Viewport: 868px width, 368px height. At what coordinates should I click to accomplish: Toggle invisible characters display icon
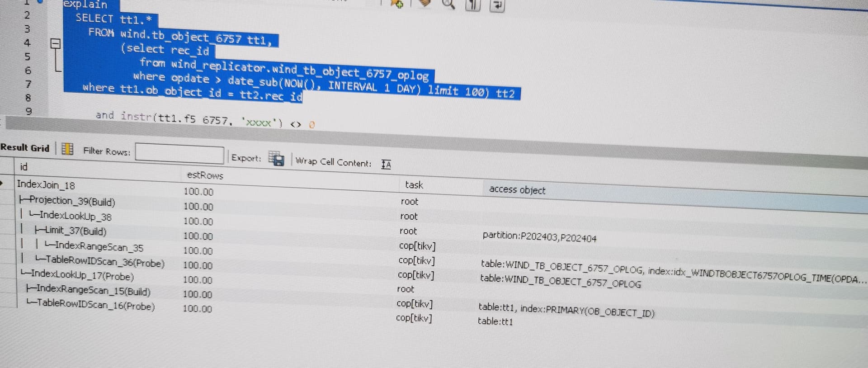(x=473, y=5)
